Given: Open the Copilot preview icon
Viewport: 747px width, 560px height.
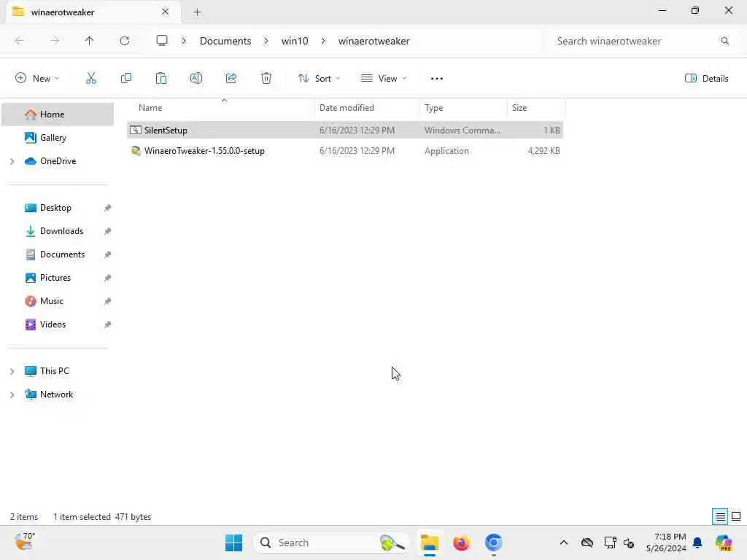Looking at the screenshot, I should pyautogui.click(x=724, y=542).
